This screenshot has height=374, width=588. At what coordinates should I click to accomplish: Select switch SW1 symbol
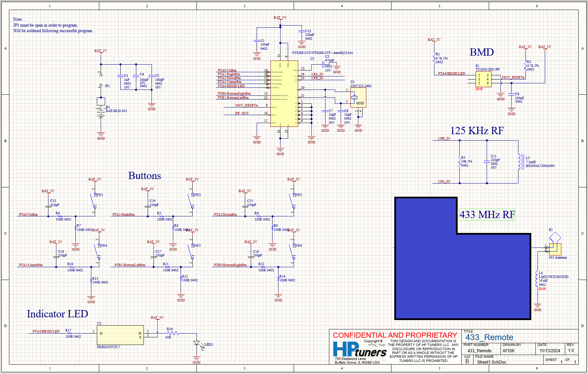coord(94,200)
